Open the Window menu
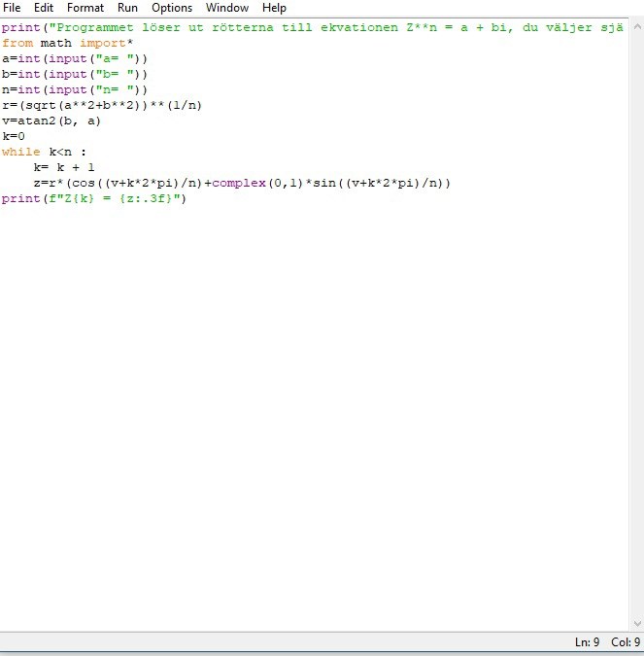The image size is (644, 656). coord(227,8)
